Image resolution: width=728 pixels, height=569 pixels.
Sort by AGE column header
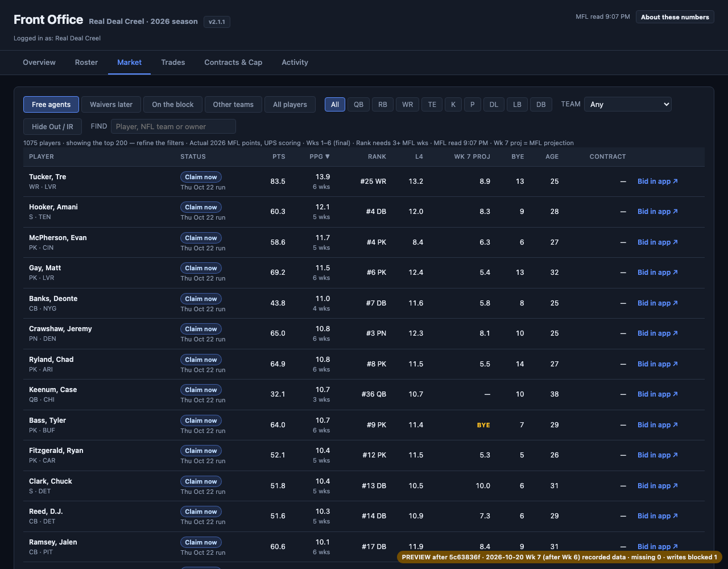(x=552, y=156)
